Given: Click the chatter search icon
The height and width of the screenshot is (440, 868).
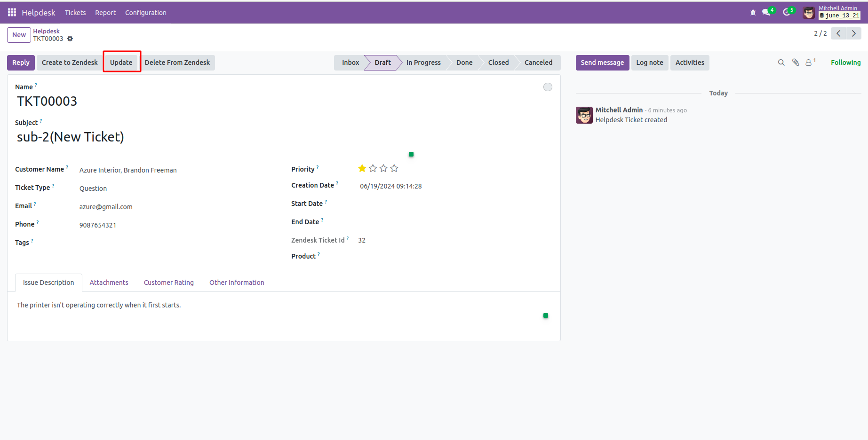Looking at the screenshot, I should point(781,63).
